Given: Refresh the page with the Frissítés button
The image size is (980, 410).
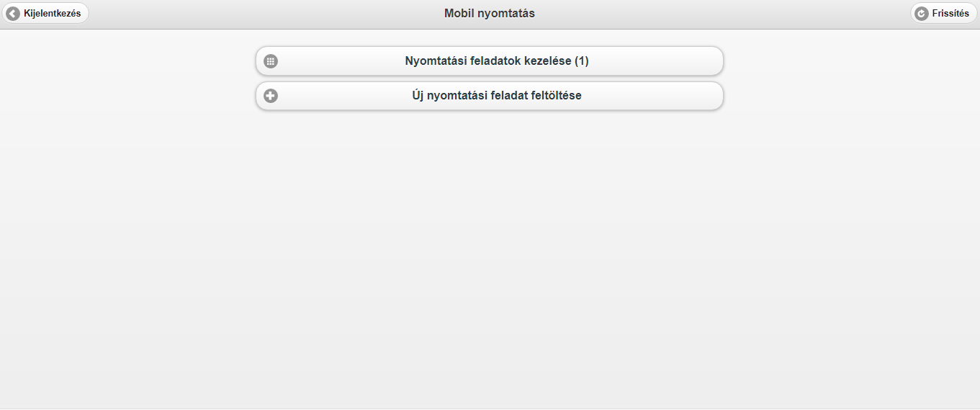Looking at the screenshot, I should tap(943, 14).
